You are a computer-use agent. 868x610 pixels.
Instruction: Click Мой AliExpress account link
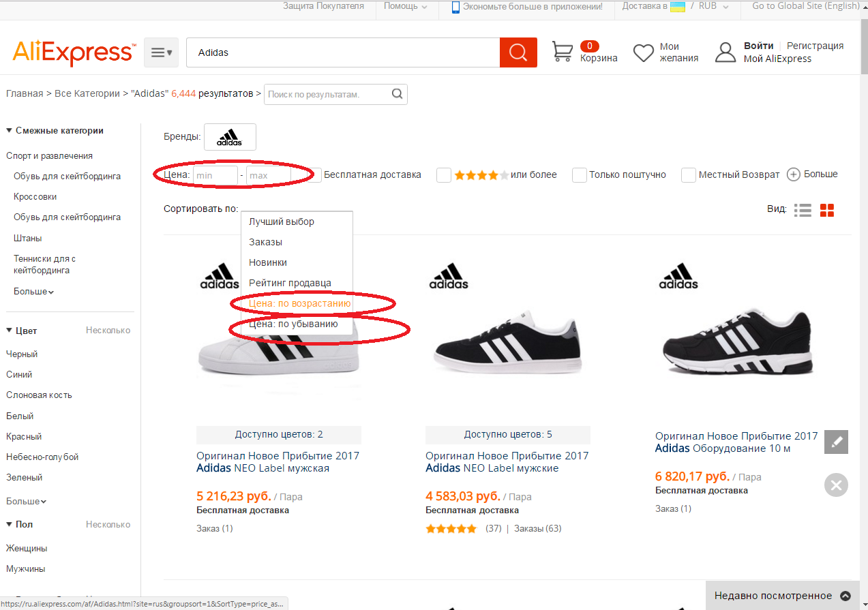pyautogui.click(x=777, y=59)
